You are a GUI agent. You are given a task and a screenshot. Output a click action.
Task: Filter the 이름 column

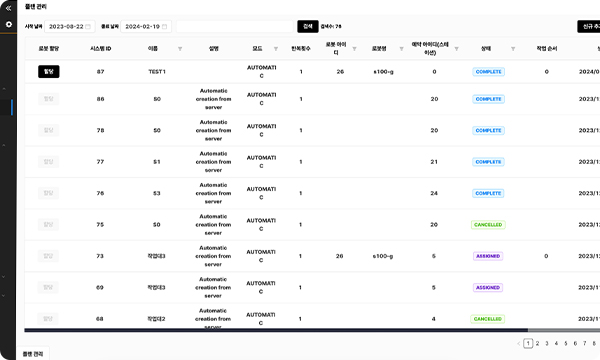click(180, 49)
